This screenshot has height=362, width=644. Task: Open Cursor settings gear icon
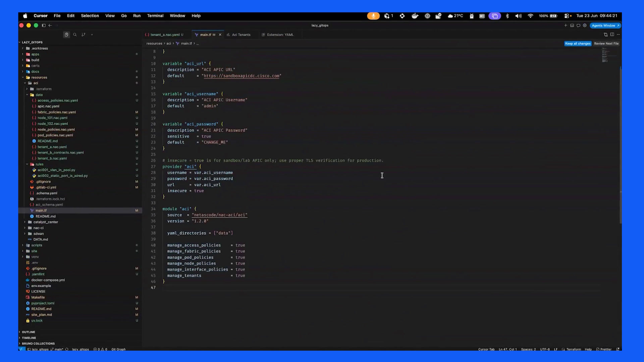[585, 25]
